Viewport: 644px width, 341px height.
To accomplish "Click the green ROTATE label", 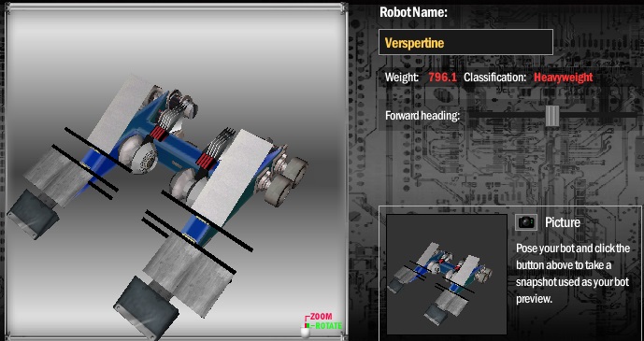I will pyautogui.click(x=326, y=326).
